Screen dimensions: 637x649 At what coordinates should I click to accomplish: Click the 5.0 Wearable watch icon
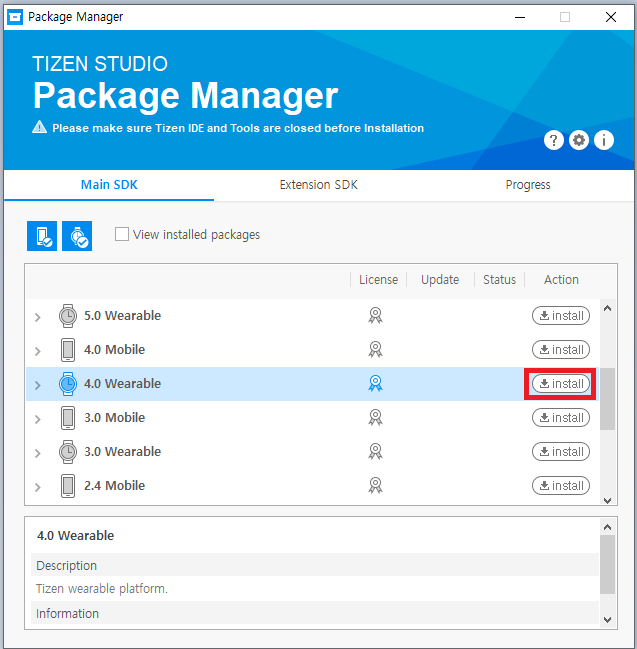pos(67,316)
